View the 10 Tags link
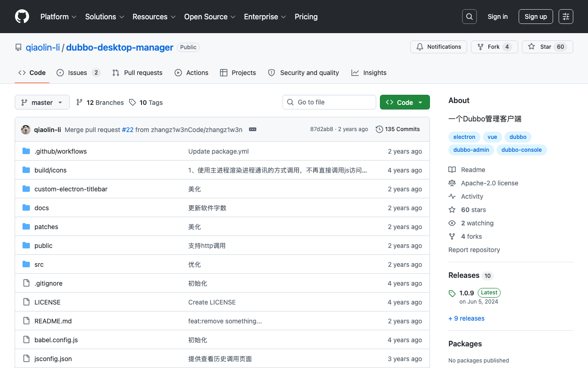Screen dimensions: 588x368 point(146,103)
